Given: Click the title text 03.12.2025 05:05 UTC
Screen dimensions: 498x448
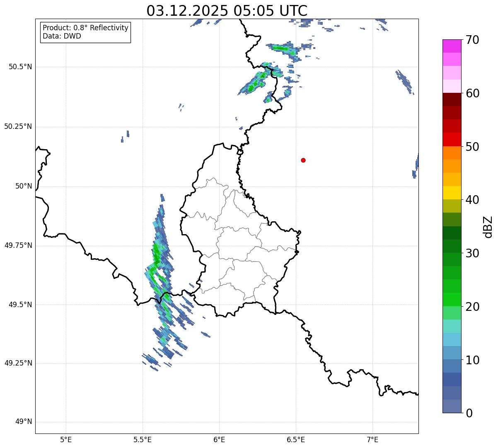Looking at the screenshot, I should [227, 10].
